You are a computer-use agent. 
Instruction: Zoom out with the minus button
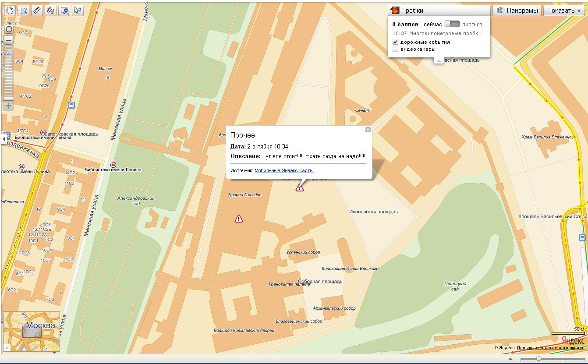8,41
